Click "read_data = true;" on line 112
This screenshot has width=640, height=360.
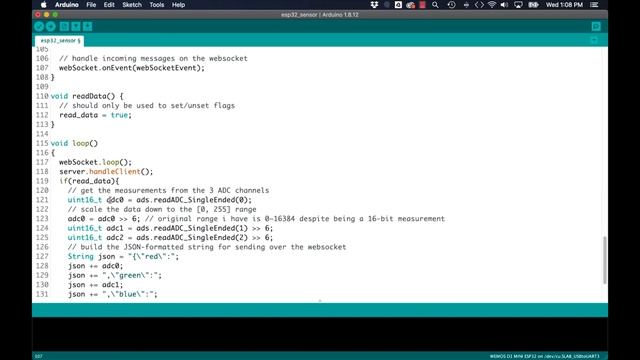(x=96, y=115)
